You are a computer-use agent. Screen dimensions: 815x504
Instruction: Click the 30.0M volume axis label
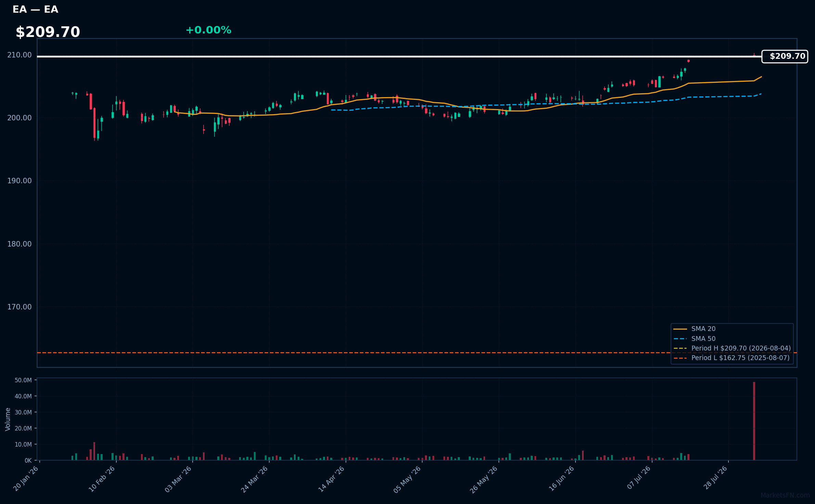(x=23, y=412)
